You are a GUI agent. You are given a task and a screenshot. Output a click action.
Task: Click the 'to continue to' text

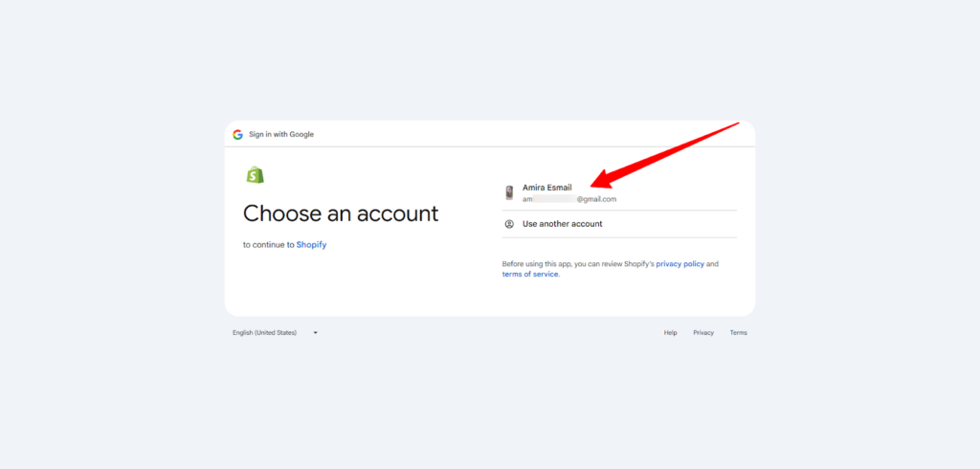coord(268,245)
